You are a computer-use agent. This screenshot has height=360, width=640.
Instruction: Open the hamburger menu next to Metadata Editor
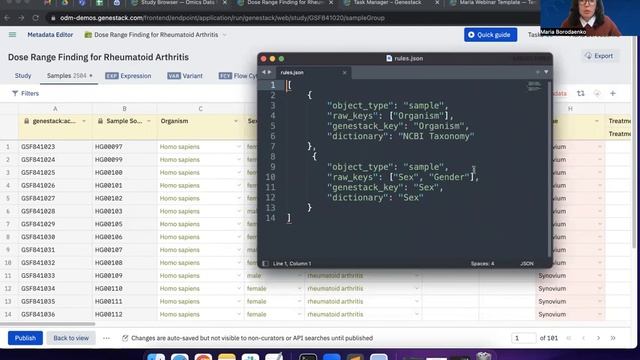click(12, 35)
